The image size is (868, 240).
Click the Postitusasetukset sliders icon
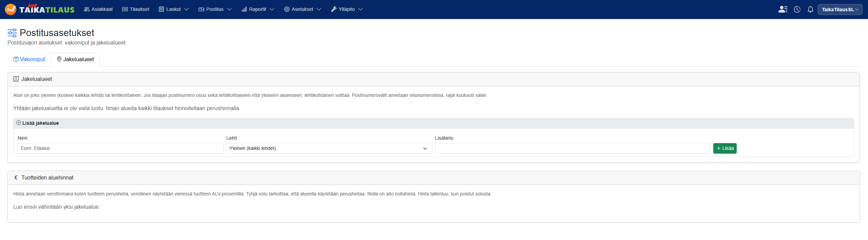pos(12,33)
